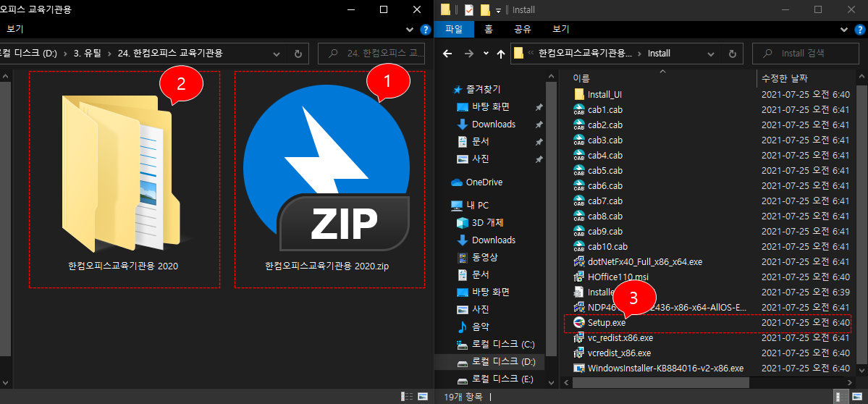Select the Install_UI folder icon
This screenshot has height=404, width=868.
[579, 95]
